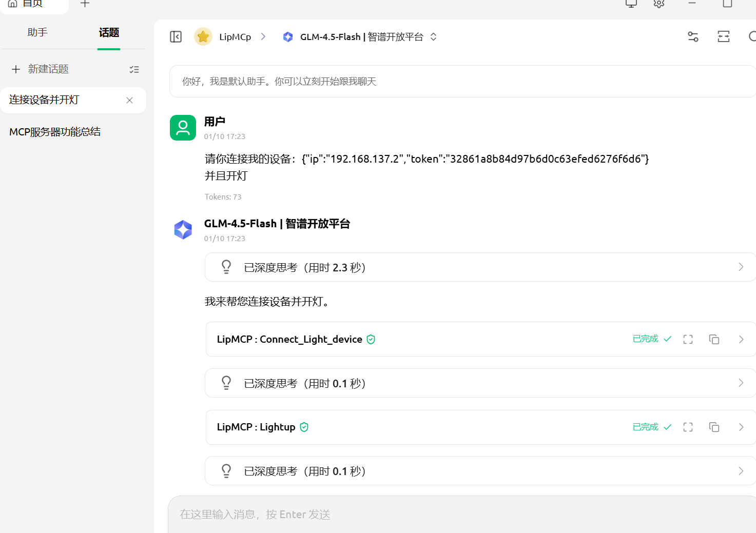
Task: Click the GLM model avatar icon
Action: click(x=183, y=230)
